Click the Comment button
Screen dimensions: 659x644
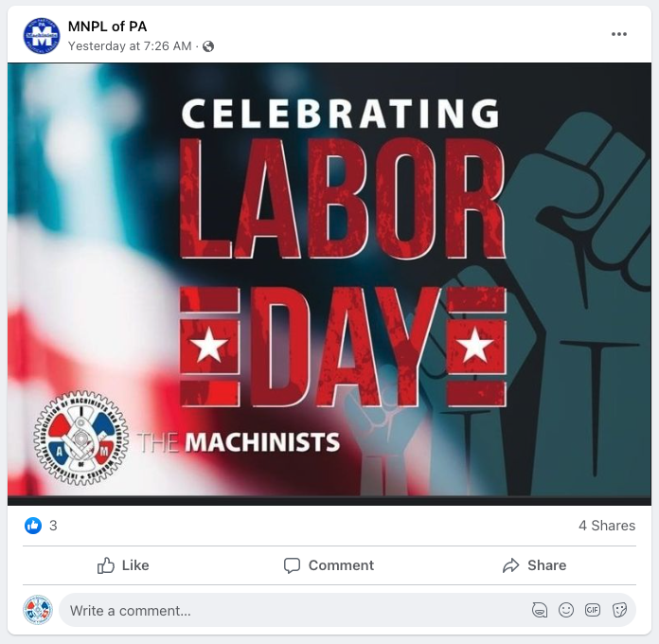click(x=329, y=565)
